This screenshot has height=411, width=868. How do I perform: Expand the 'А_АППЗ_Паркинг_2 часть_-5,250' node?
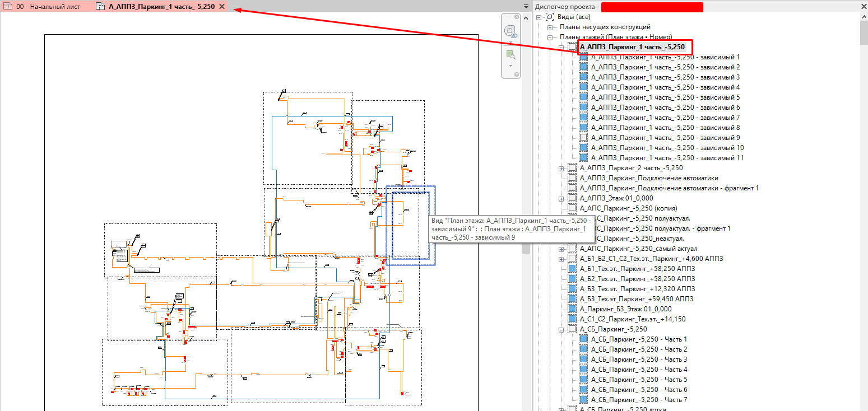coord(561,168)
